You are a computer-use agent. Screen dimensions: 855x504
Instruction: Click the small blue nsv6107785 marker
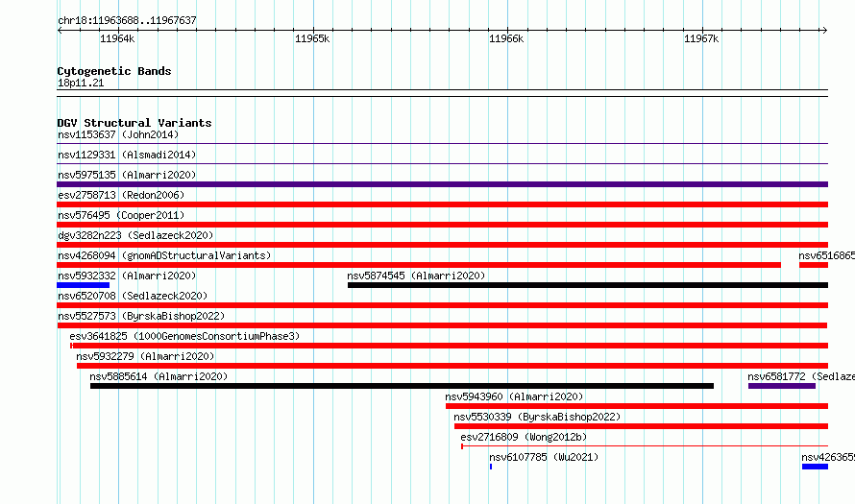491,467
